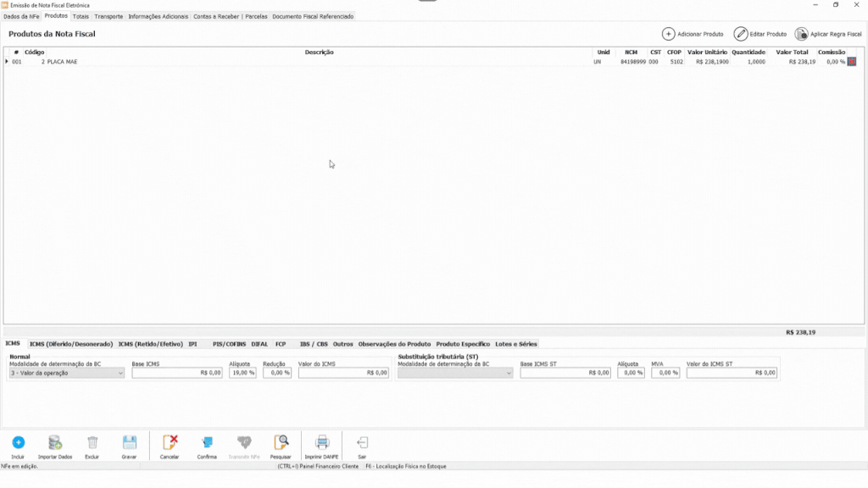Click the Cancelar icon in bottom toolbar
This screenshot has height=488, width=868.
click(x=170, y=442)
